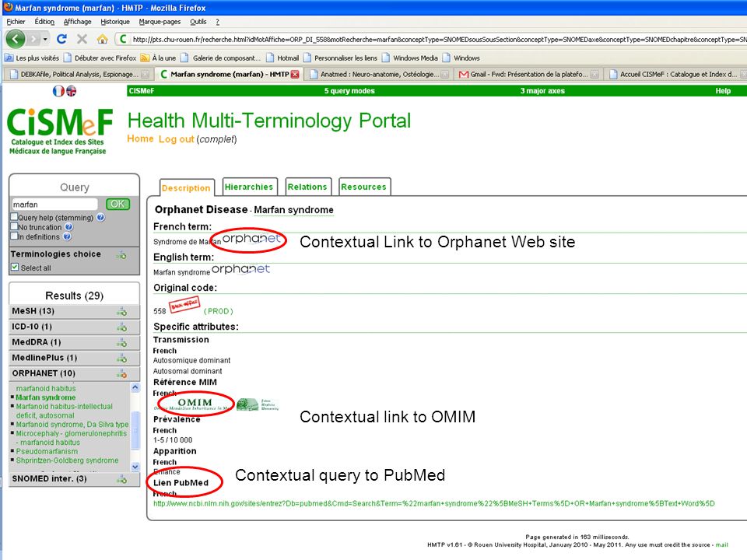747x560 pixels.
Task: Click Help in green bar
Action: 723,91
